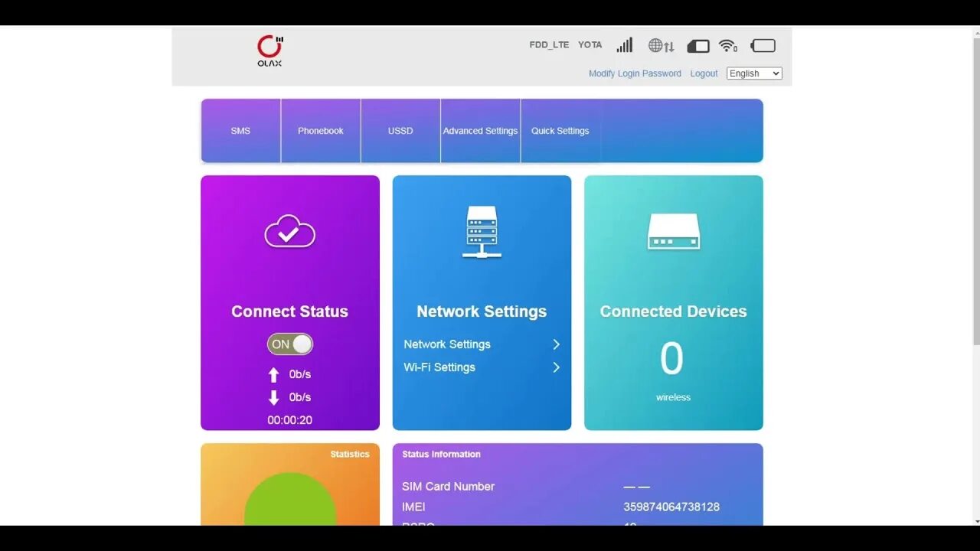The image size is (980, 551).
Task: Click the YOTA operator name
Action: point(590,45)
